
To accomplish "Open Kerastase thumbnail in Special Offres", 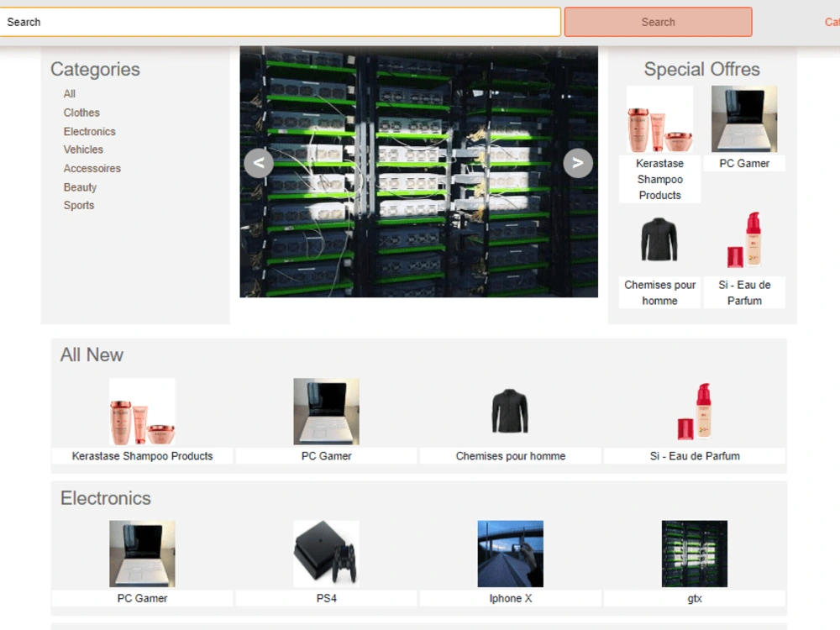I will click(659, 119).
